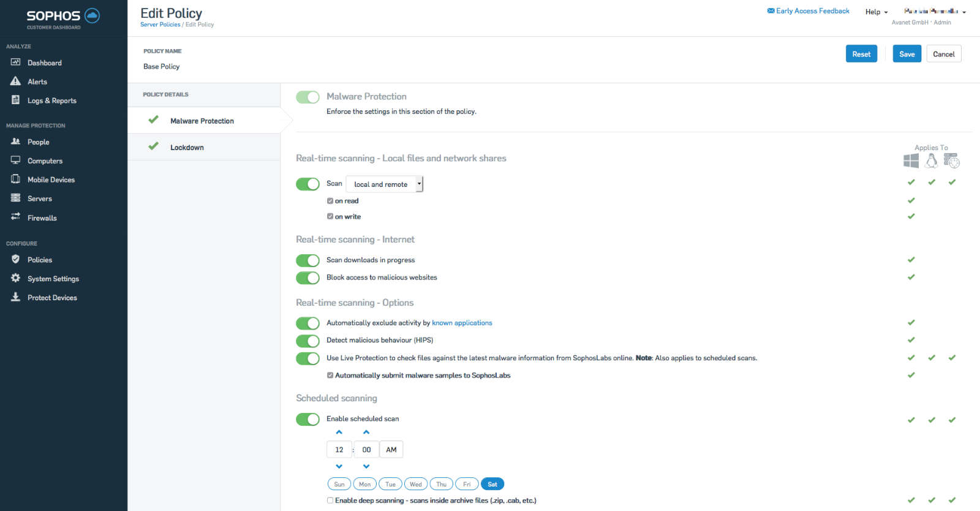This screenshot has width=980, height=511.
Task: Open People section icon
Action: click(16, 142)
